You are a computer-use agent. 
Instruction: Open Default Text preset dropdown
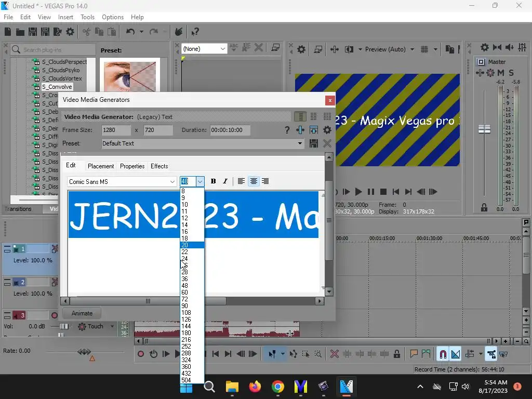tap(300, 143)
